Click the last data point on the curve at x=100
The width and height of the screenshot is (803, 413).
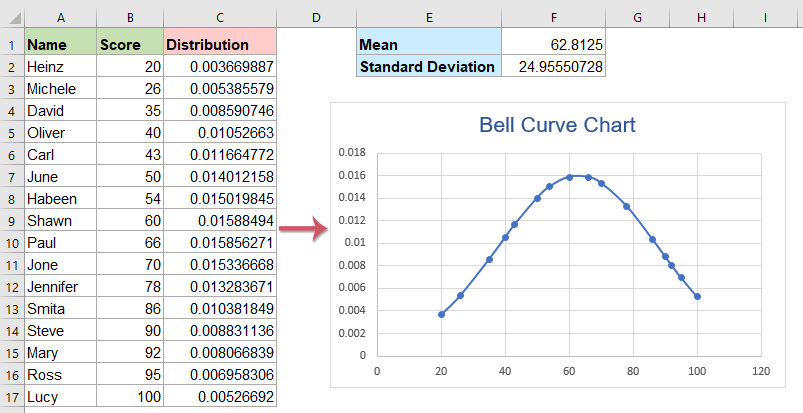click(x=697, y=296)
